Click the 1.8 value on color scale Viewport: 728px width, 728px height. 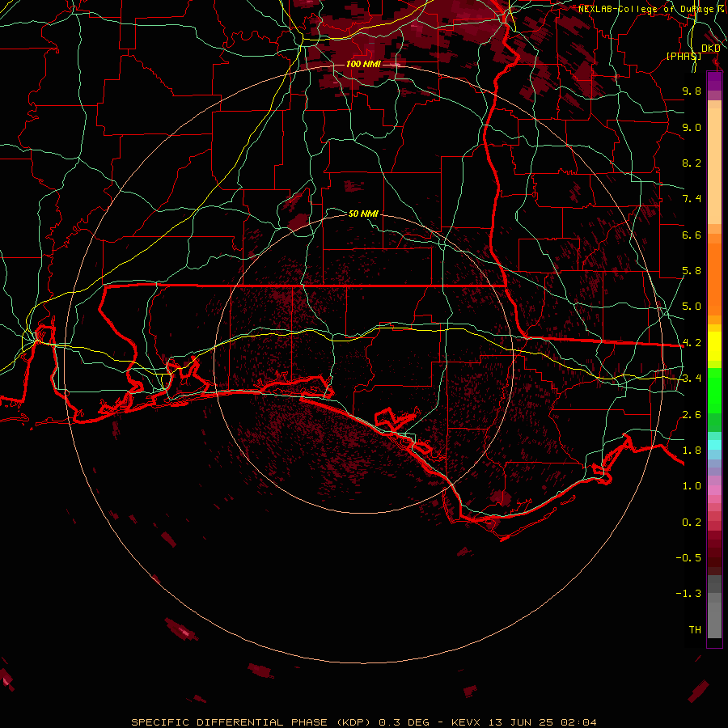(x=692, y=451)
